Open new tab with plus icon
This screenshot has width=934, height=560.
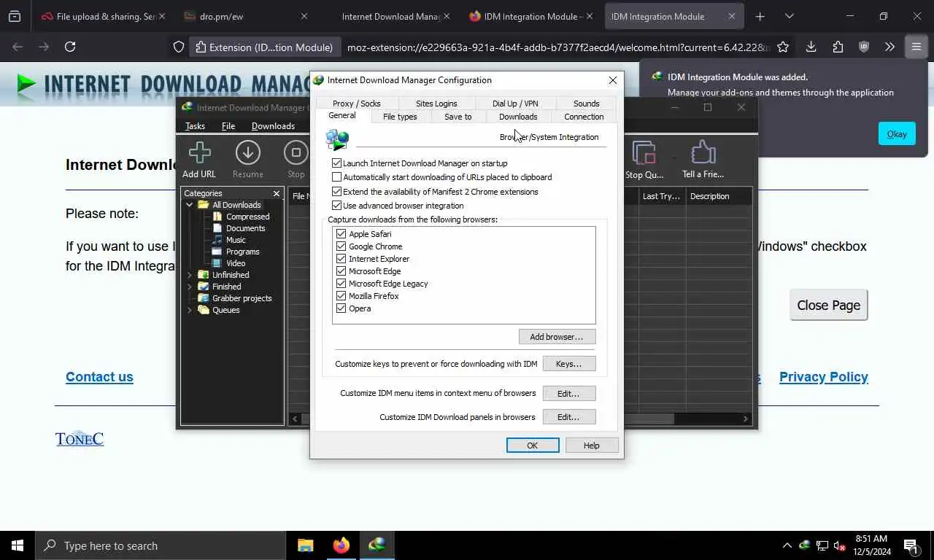coord(760,16)
